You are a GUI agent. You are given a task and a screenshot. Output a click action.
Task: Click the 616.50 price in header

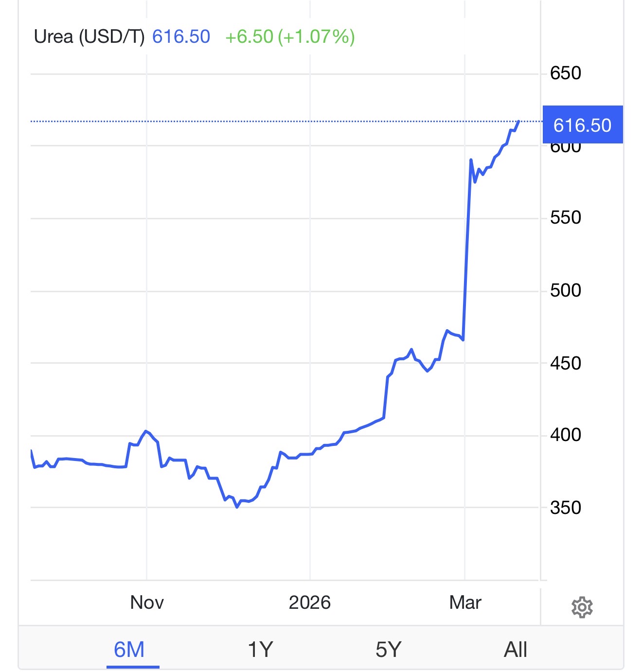181,37
